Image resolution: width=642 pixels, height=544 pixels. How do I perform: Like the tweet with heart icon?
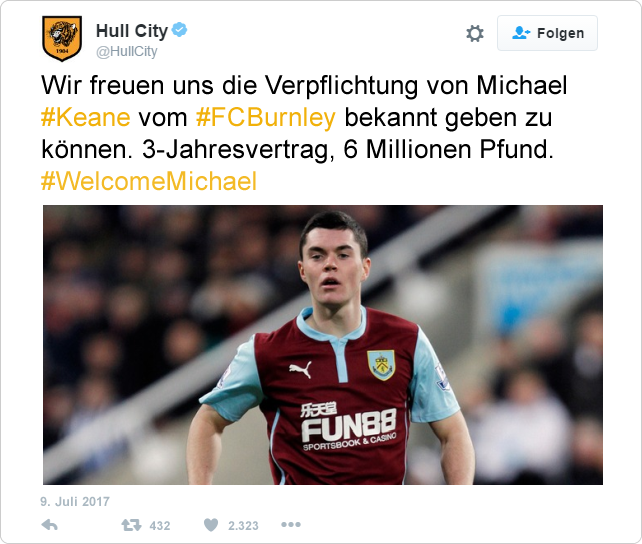click(211, 525)
